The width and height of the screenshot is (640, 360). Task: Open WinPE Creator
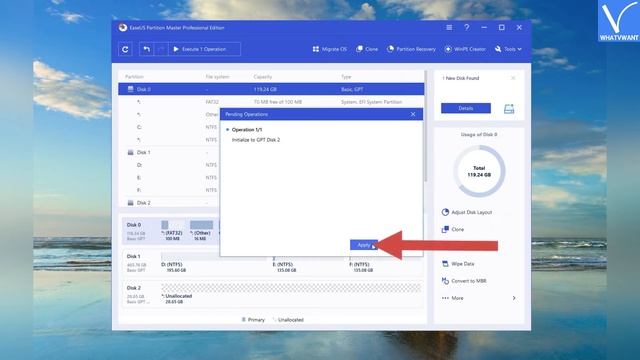(465, 49)
